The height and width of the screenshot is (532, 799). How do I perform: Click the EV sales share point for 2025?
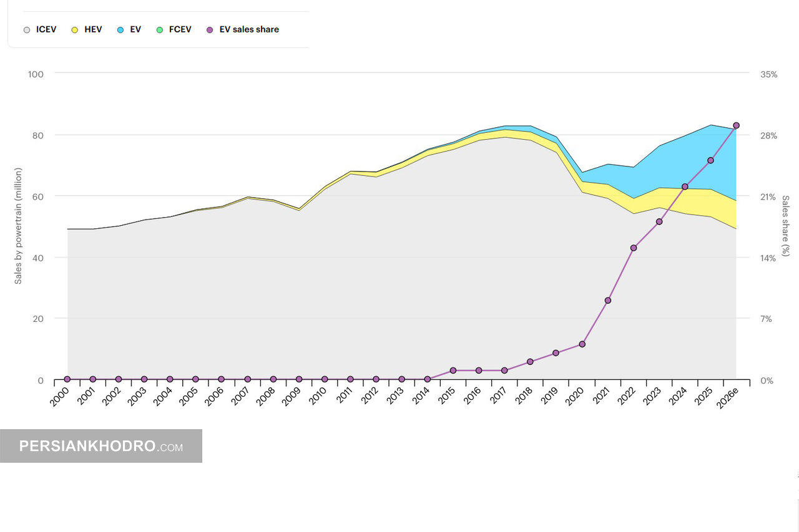tap(710, 160)
